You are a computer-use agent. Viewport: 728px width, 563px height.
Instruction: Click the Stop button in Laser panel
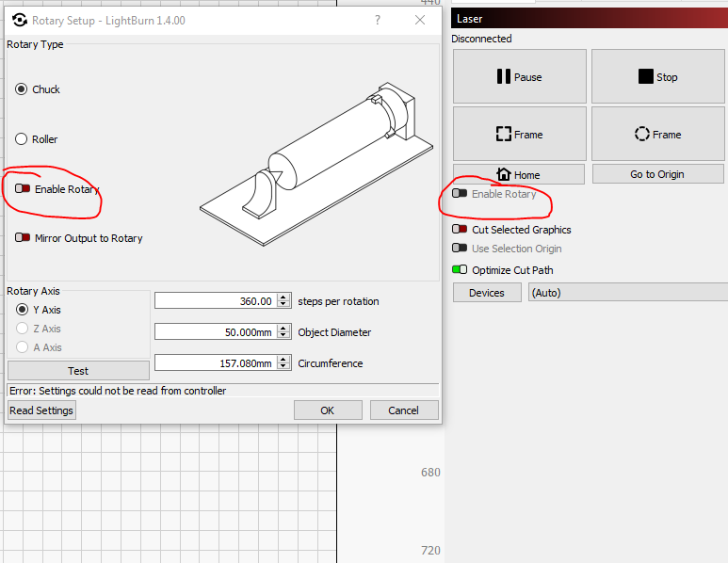(657, 76)
